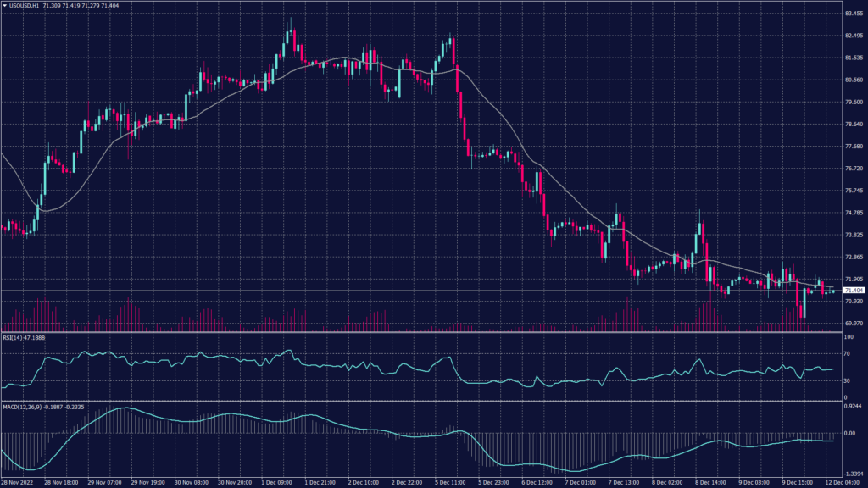
Task: Click the 76.720 price axis label
Action: pos(853,169)
